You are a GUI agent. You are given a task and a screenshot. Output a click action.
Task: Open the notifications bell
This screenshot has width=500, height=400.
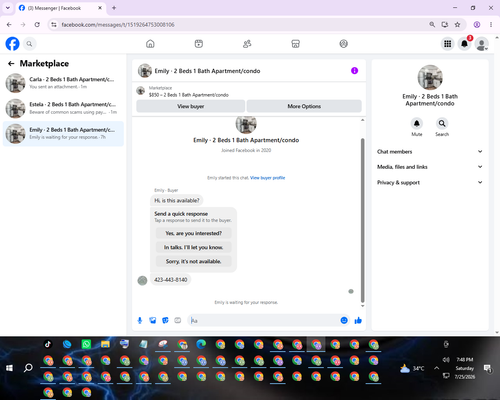click(x=464, y=44)
